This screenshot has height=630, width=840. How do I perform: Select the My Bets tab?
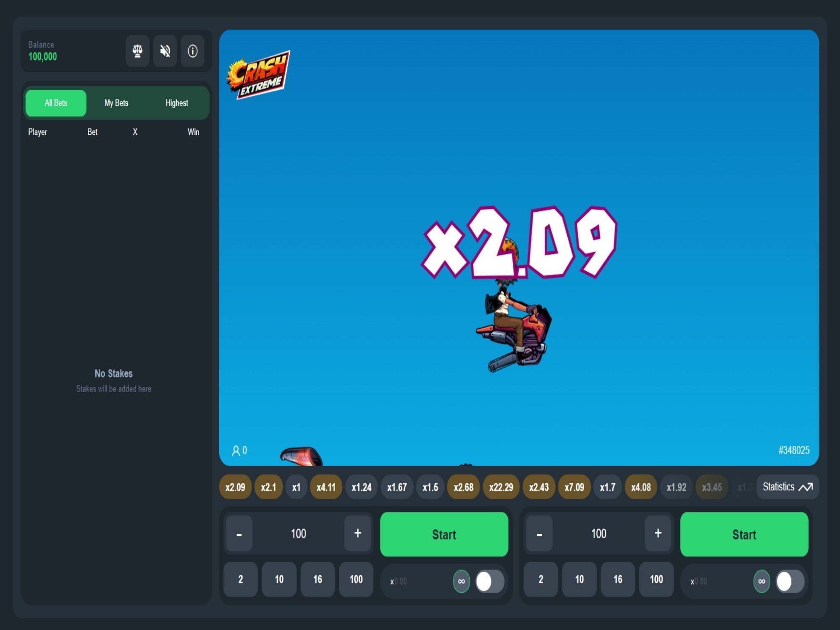(x=116, y=102)
